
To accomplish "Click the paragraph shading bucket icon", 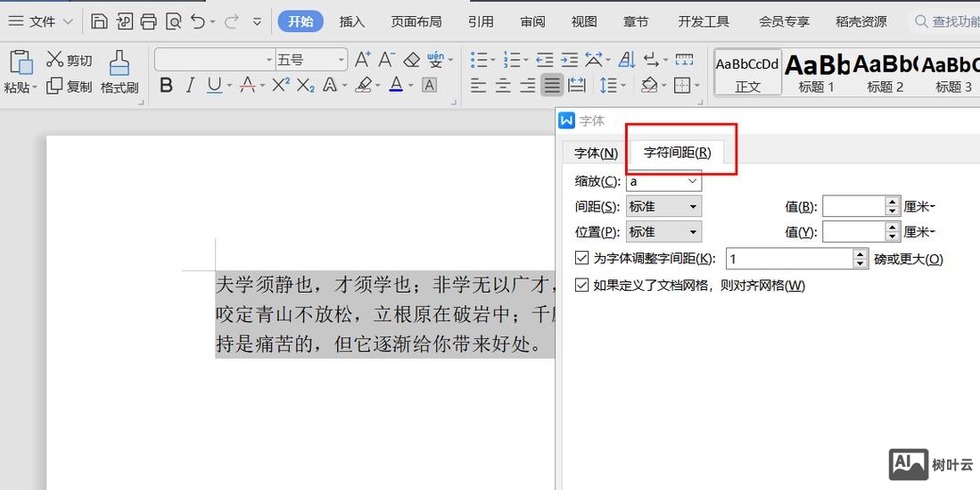I will (x=649, y=85).
